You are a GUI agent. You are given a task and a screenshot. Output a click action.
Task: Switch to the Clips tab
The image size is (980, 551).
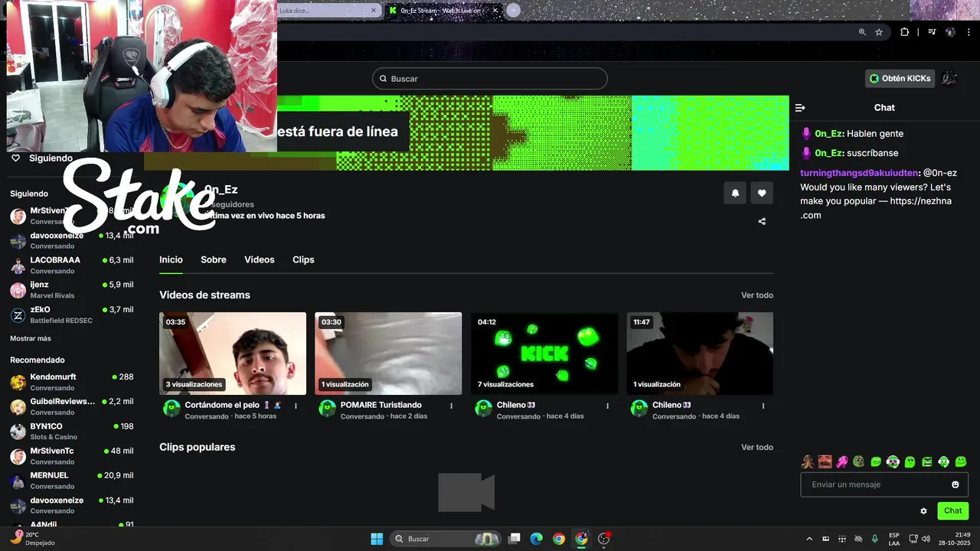303,259
